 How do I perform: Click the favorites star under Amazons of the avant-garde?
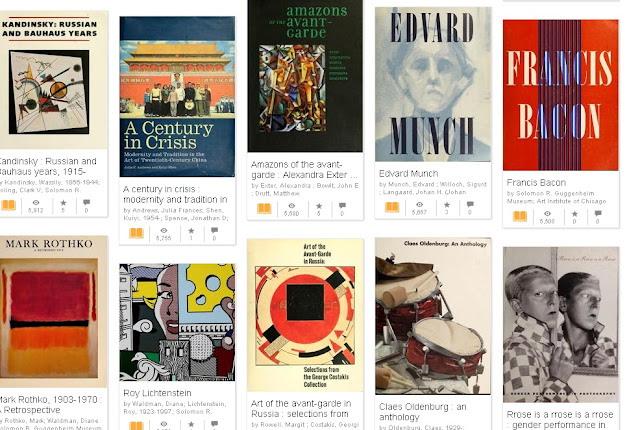319,206
